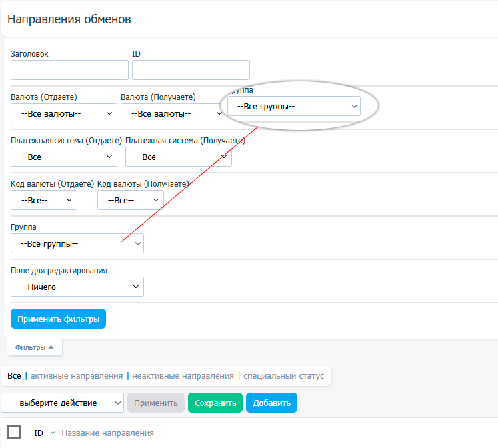Open the Валюта (Получаете) dropdown
The image size is (498, 448).
click(x=173, y=113)
